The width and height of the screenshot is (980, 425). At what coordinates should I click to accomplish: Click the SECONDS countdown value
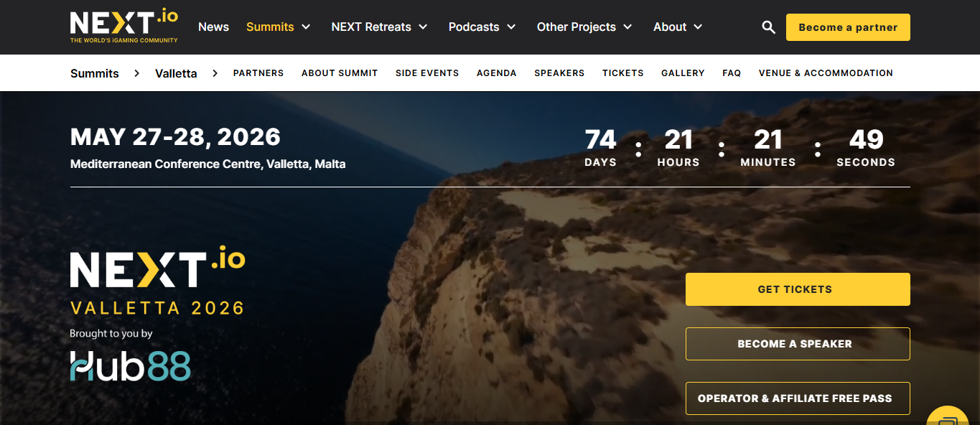[x=866, y=139]
